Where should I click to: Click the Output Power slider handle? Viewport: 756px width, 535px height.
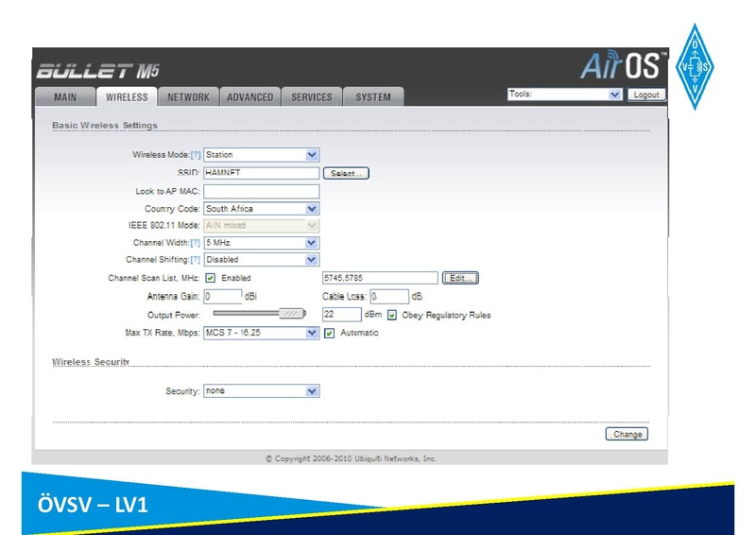pyautogui.click(x=292, y=314)
